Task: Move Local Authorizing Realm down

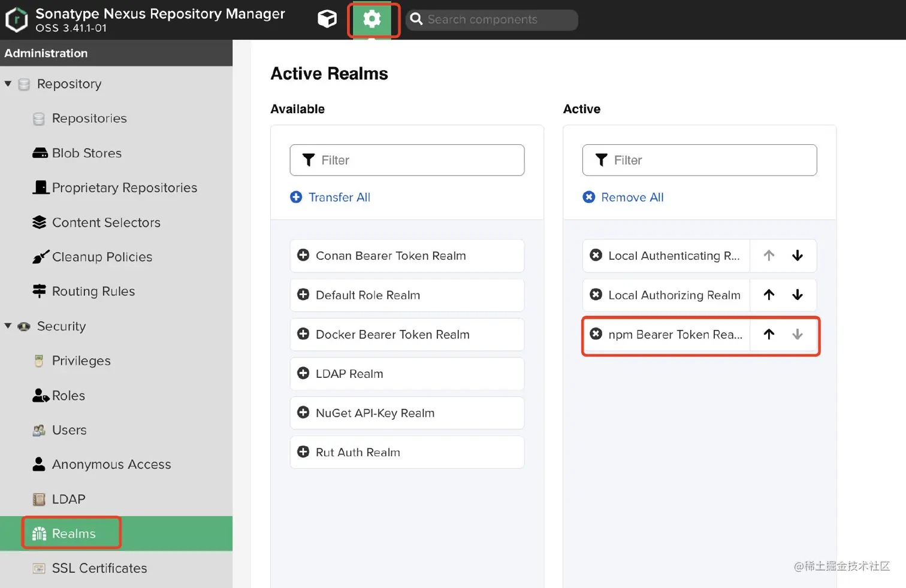Action: pos(798,295)
